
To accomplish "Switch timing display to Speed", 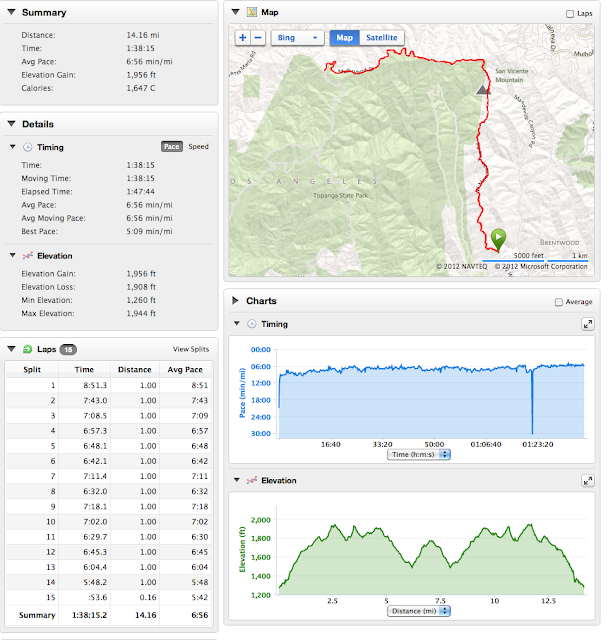I will pyautogui.click(x=198, y=147).
